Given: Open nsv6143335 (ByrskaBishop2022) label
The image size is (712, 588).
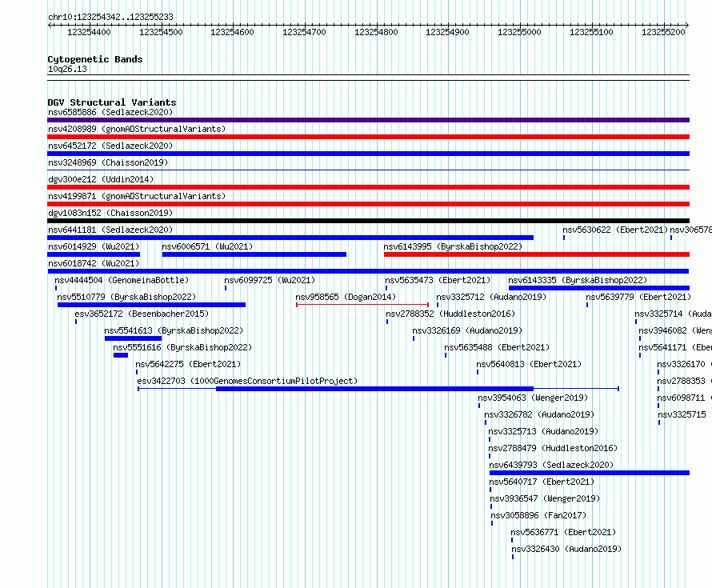Looking at the screenshot, I should coord(578,280).
